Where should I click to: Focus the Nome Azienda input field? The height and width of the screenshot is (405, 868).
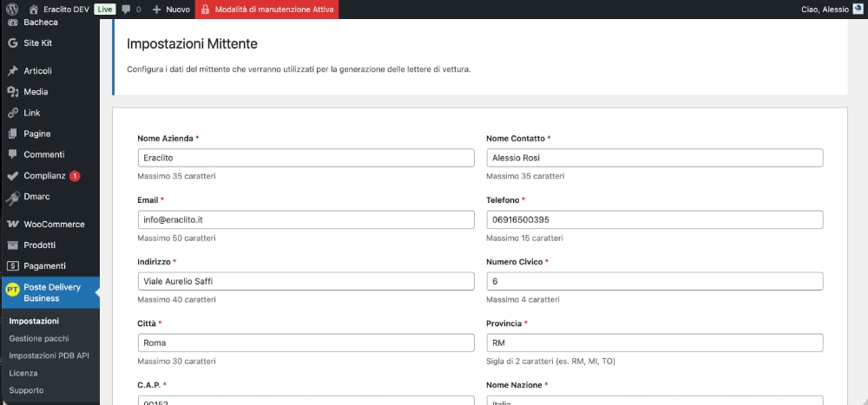tap(306, 158)
